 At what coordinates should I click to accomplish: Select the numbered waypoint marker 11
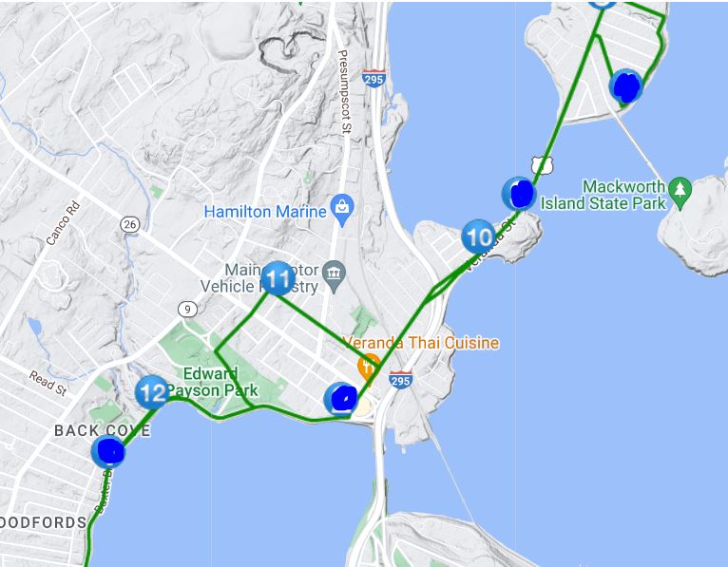(x=278, y=278)
